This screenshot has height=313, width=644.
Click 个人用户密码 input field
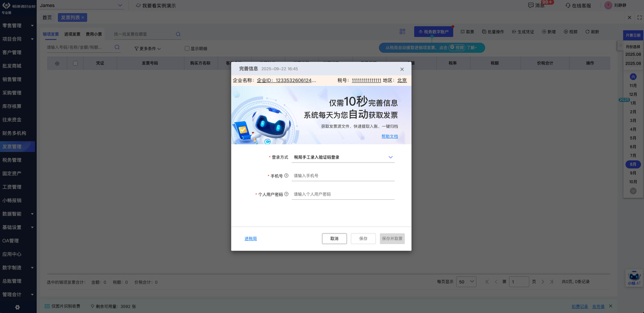tap(343, 194)
